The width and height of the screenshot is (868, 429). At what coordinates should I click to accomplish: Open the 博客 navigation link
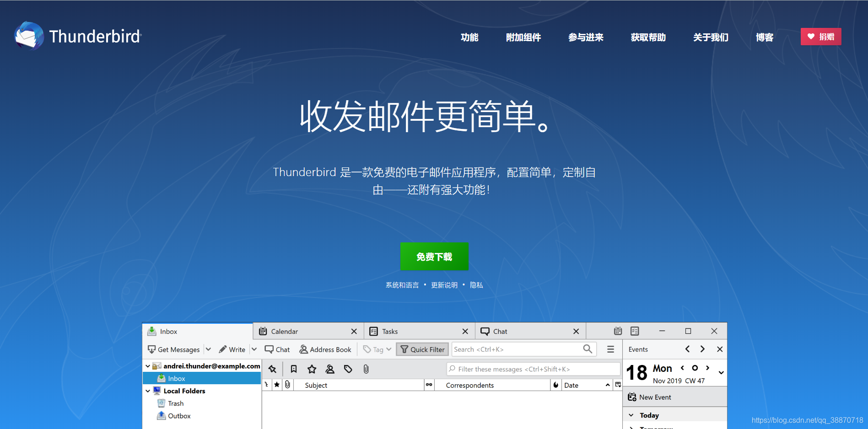coord(765,37)
